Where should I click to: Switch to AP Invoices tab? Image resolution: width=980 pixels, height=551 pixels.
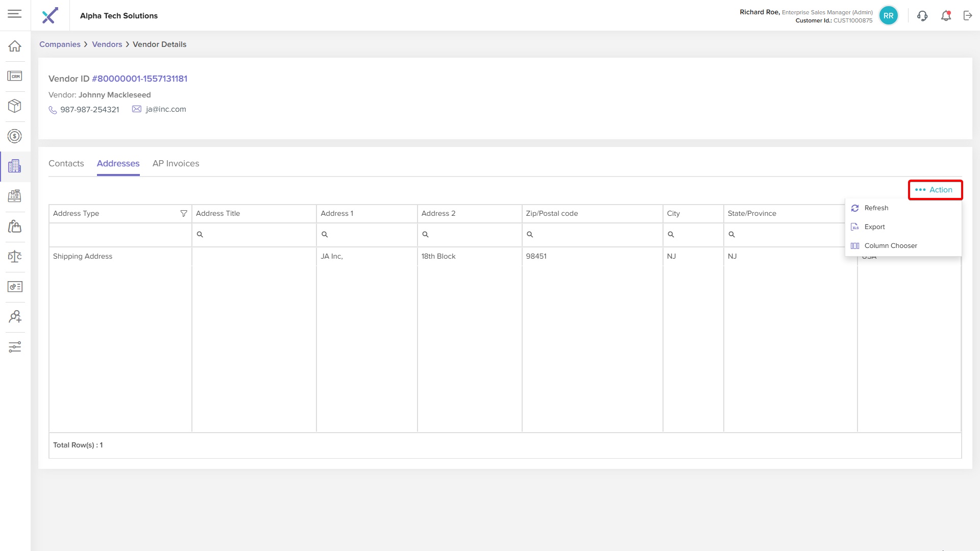[176, 164]
